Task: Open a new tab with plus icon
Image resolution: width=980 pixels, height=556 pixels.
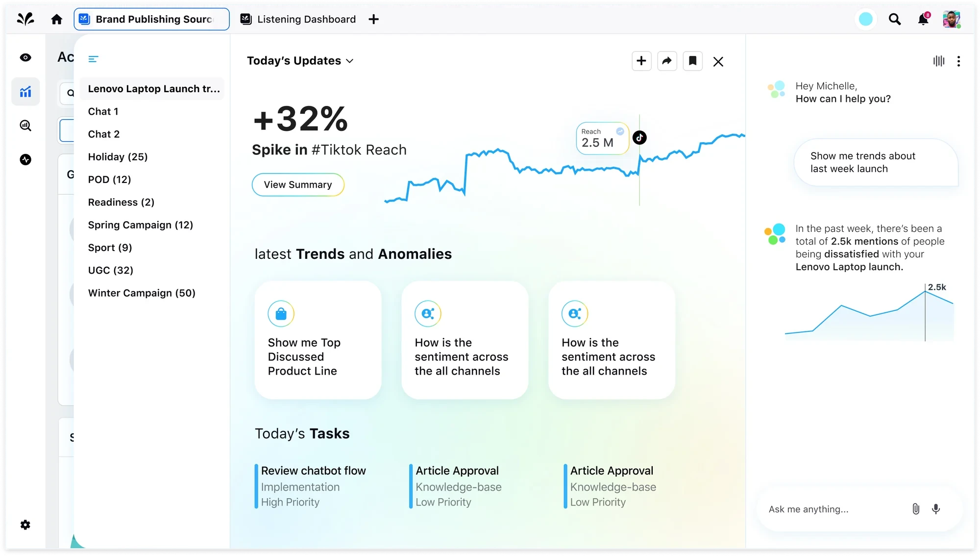Action: pyautogui.click(x=374, y=19)
